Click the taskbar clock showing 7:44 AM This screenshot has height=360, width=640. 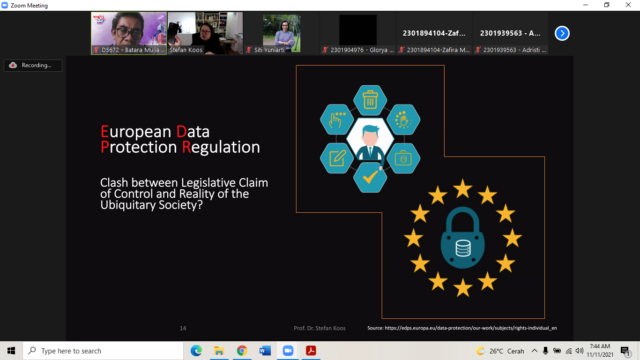click(600, 351)
